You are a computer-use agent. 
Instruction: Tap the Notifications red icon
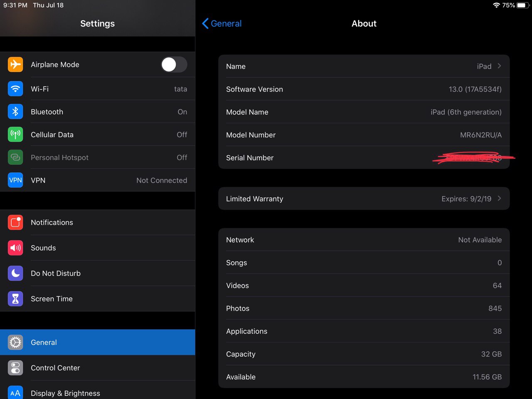tap(15, 223)
